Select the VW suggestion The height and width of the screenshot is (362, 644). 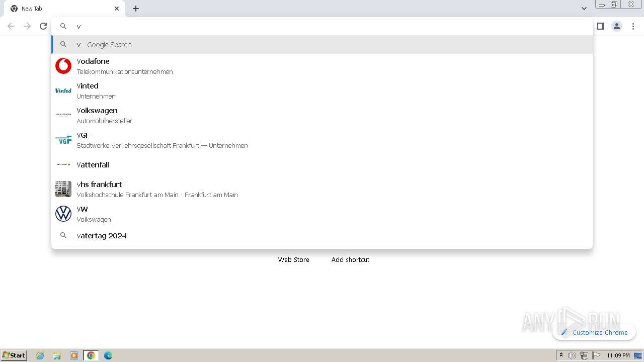pos(322,214)
